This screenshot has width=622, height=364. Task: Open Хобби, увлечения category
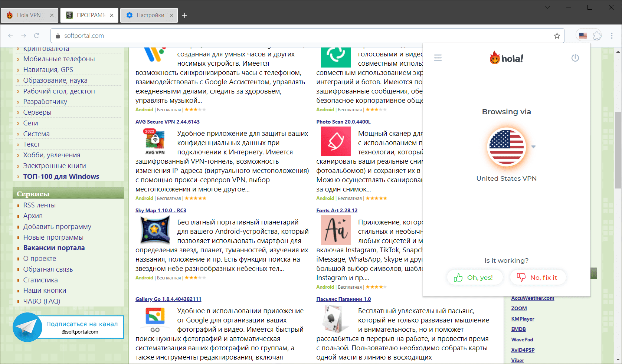coord(52,155)
